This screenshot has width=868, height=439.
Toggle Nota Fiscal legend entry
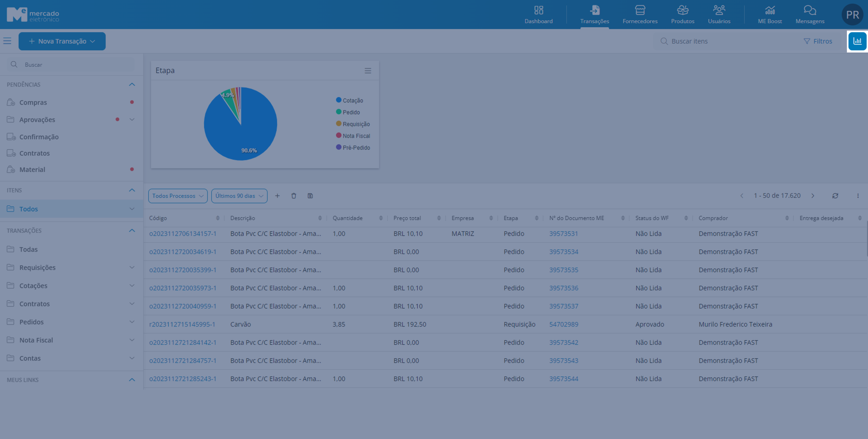click(353, 135)
